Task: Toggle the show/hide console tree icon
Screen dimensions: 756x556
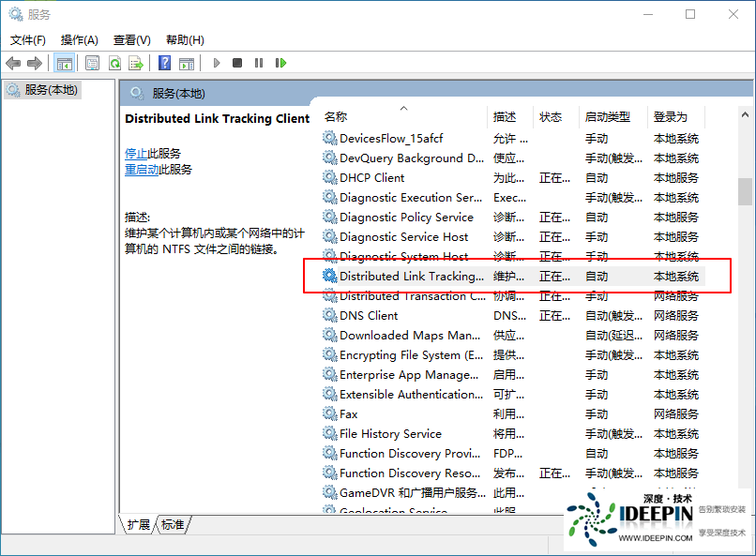Action: 64,63
